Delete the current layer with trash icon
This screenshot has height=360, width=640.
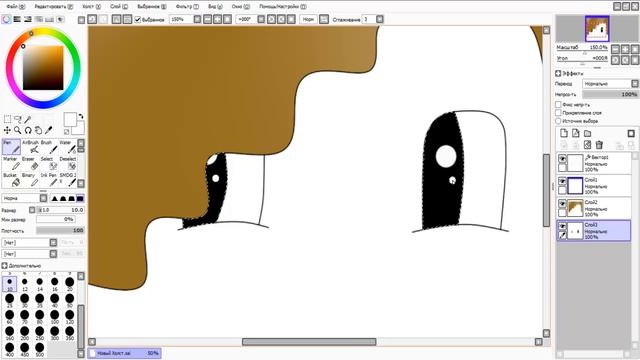coord(599,144)
